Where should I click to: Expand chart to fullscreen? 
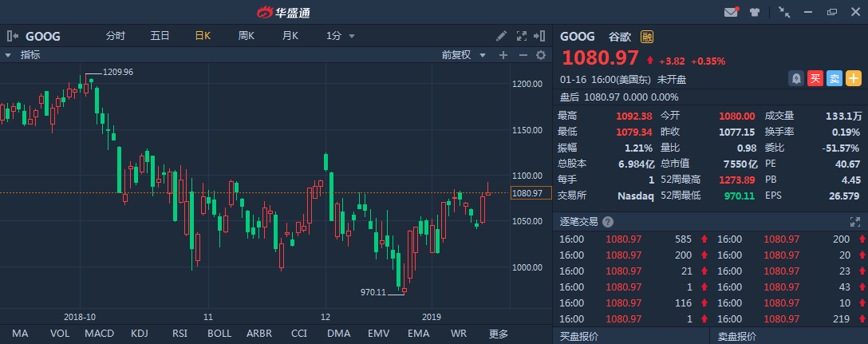pos(522,37)
